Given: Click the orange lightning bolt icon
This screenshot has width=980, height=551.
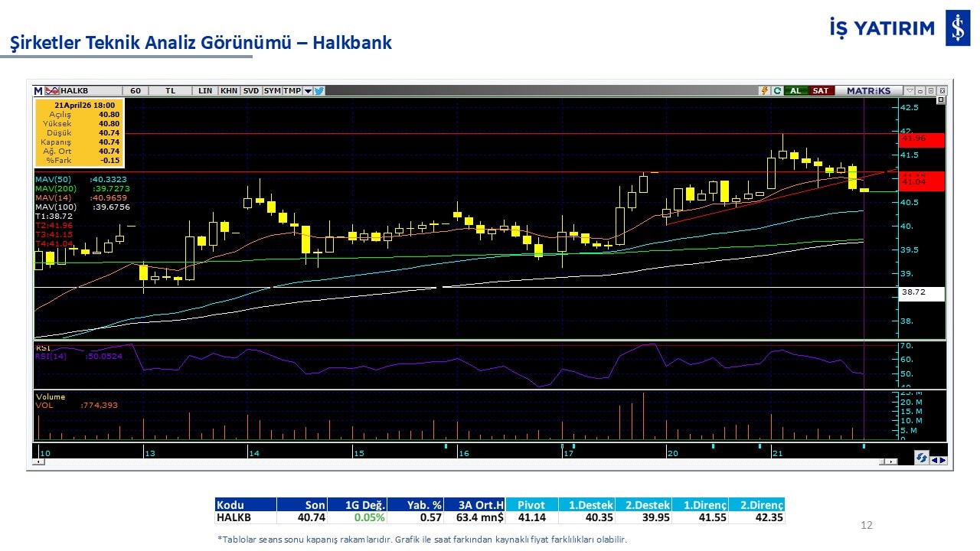Looking at the screenshot, I should [764, 90].
